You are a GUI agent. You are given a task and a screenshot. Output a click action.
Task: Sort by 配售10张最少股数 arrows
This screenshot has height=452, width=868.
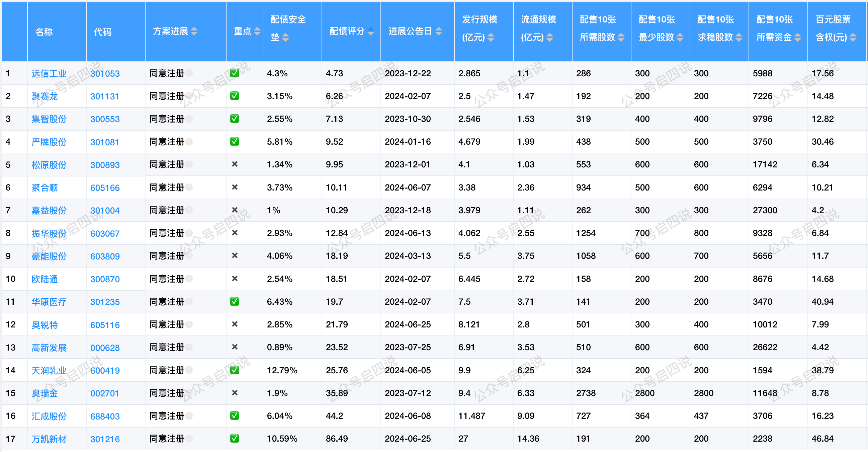(x=680, y=37)
